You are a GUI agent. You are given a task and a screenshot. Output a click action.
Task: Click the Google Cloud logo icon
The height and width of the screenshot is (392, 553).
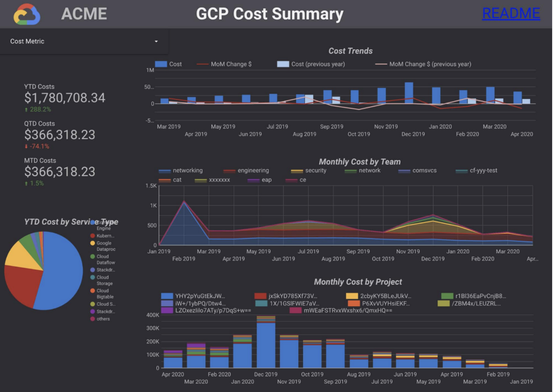[x=27, y=14]
